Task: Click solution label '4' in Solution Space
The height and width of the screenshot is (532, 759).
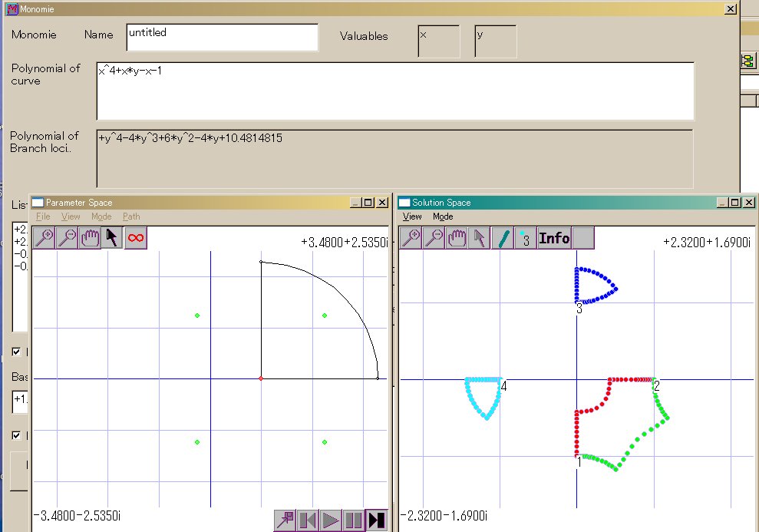Action: point(503,386)
